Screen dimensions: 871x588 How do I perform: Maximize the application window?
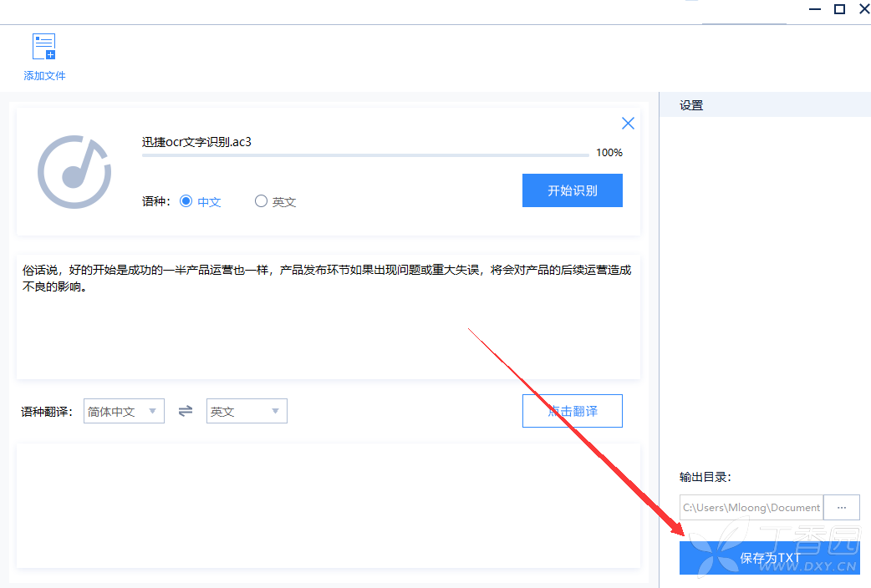(x=840, y=9)
